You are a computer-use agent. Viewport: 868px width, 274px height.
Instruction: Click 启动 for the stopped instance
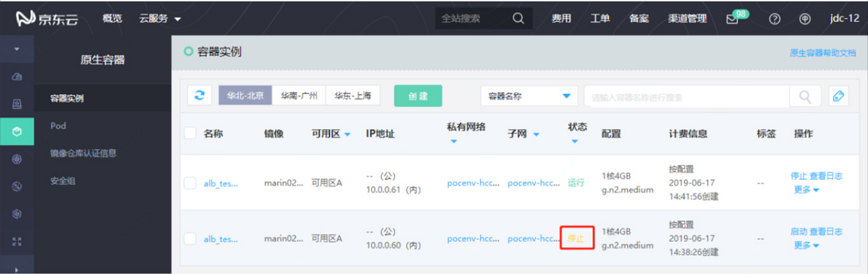(x=798, y=232)
